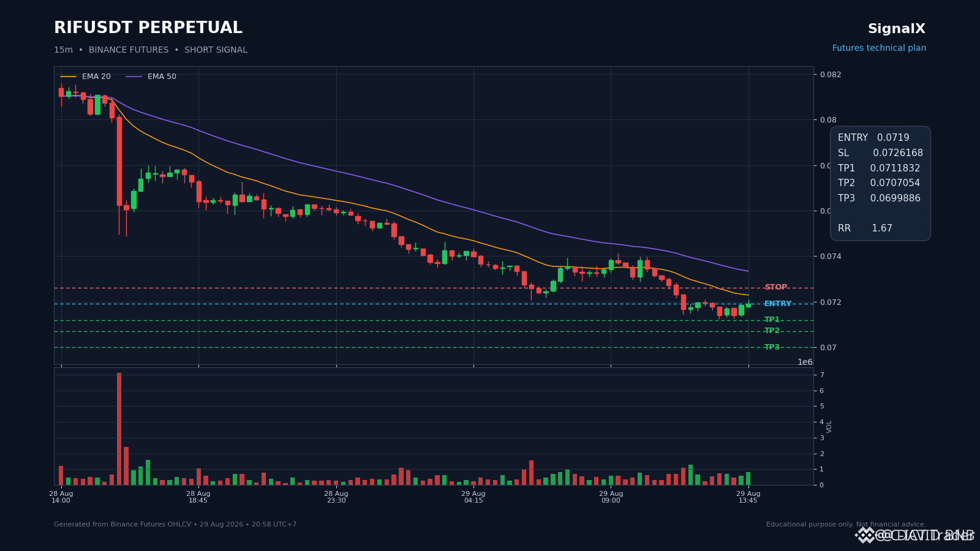
Task: Click the 0.074 price axis label
Action: click(x=831, y=257)
